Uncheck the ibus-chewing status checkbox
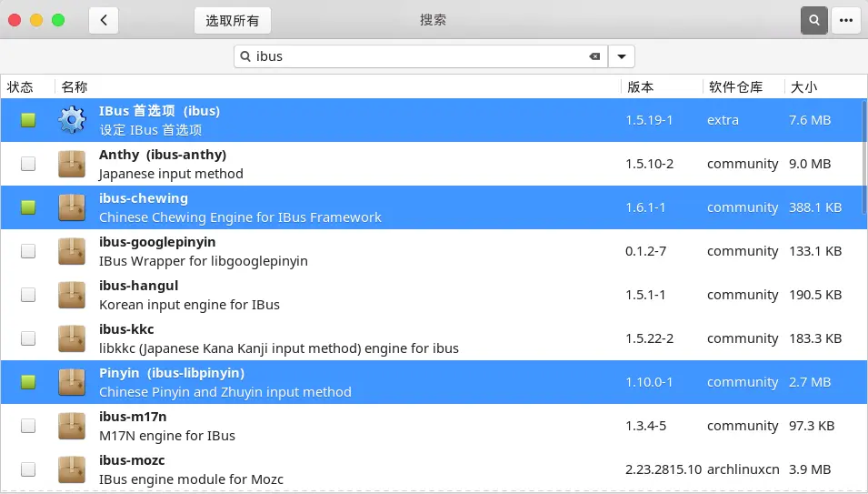Viewport: 868px width, 494px height. tap(28, 207)
